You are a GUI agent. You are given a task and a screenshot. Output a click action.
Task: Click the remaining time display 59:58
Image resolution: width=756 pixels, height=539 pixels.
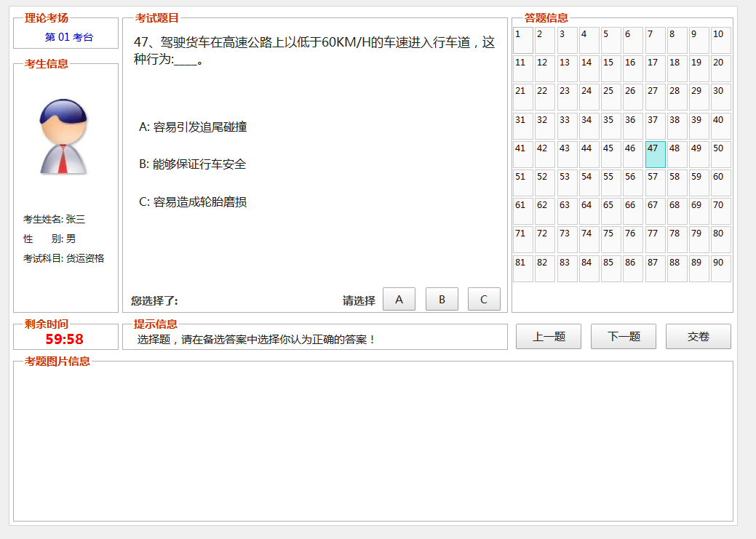[x=66, y=337]
